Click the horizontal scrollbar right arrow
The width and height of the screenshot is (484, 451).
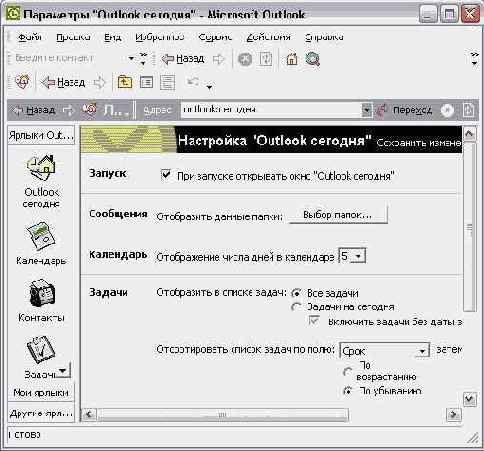coord(454,415)
